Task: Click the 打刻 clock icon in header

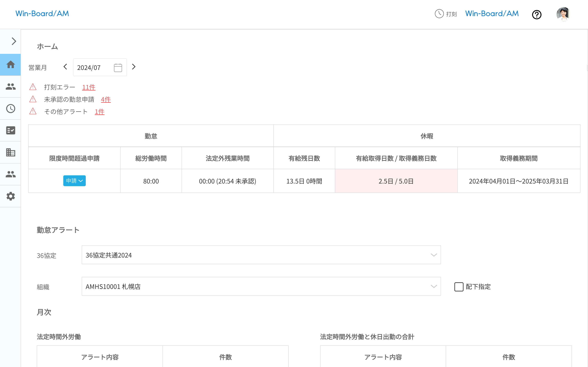Action: point(439,14)
